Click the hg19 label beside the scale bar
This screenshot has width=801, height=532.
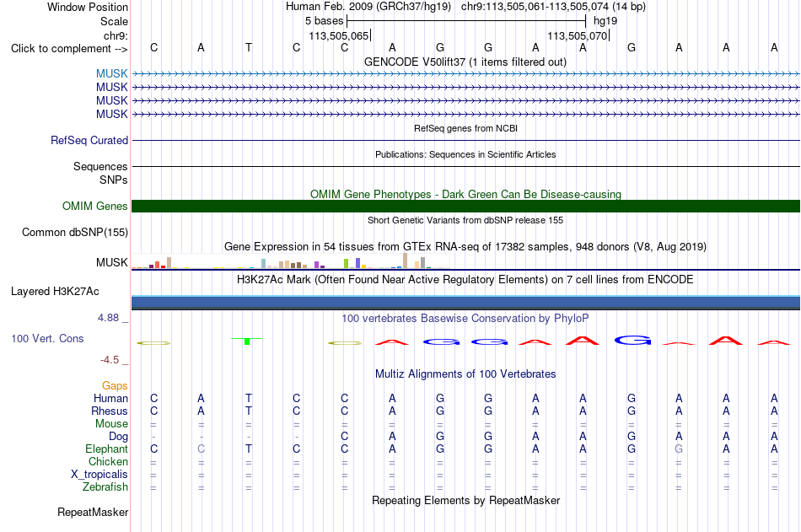coord(605,21)
